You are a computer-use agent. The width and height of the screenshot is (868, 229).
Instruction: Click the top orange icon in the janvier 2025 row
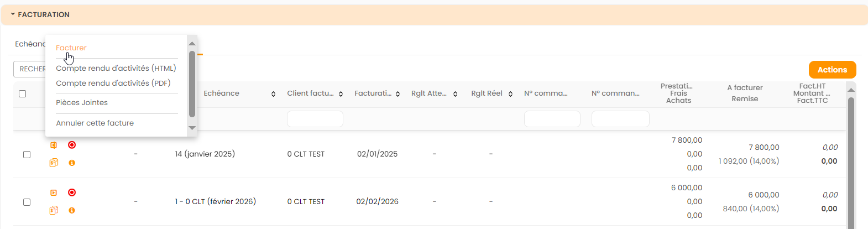(x=54, y=145)
